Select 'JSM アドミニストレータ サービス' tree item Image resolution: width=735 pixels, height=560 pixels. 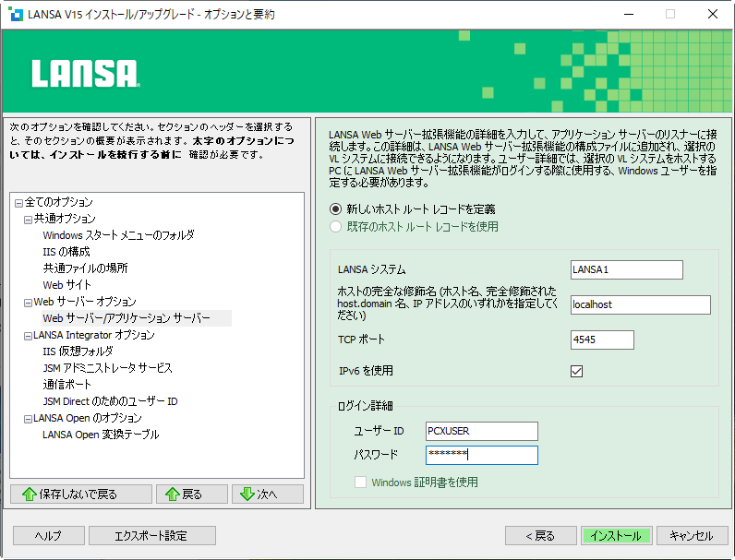[107, 368]
